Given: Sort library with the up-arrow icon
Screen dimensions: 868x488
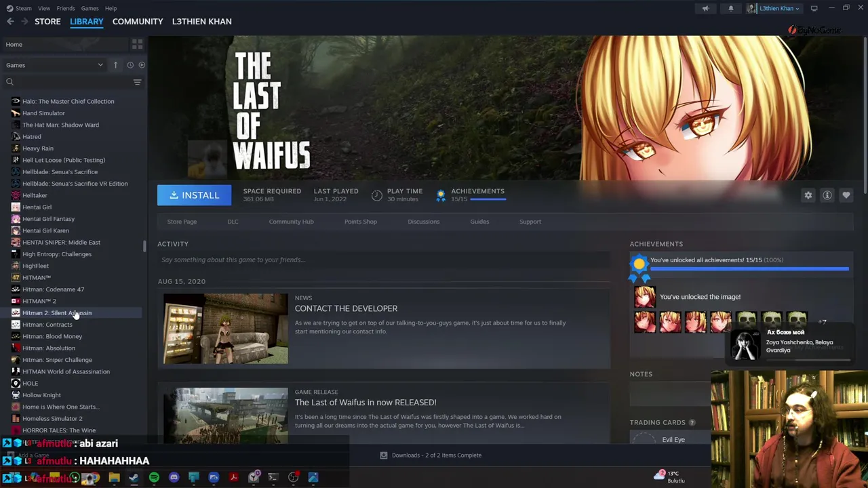Looking at the screenshot, I should pos(115,65).
